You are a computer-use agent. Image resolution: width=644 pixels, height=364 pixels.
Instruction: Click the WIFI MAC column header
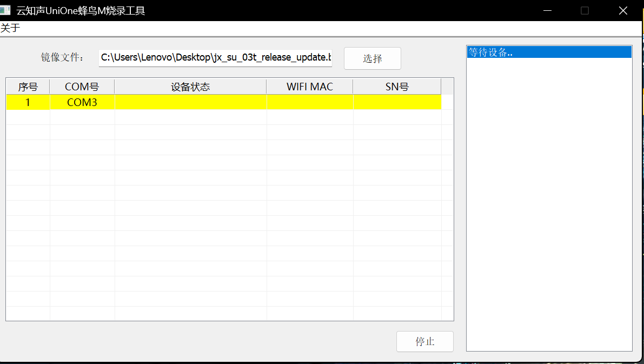coord(309,87)
